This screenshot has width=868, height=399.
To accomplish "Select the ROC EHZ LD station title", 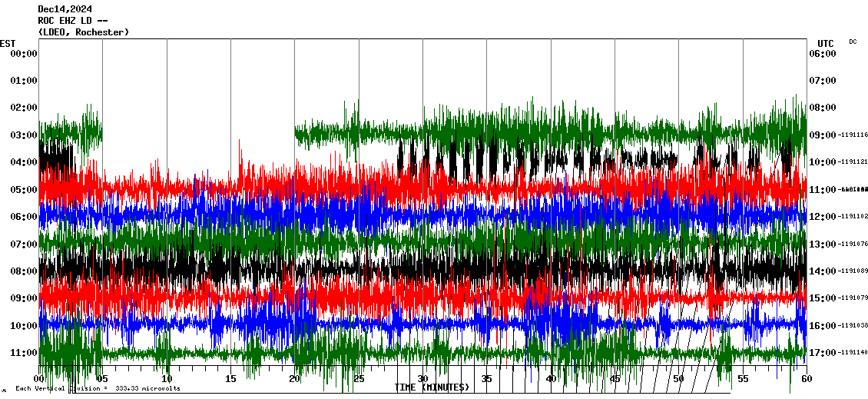I will pyautogui.click(x=75, y=21).
